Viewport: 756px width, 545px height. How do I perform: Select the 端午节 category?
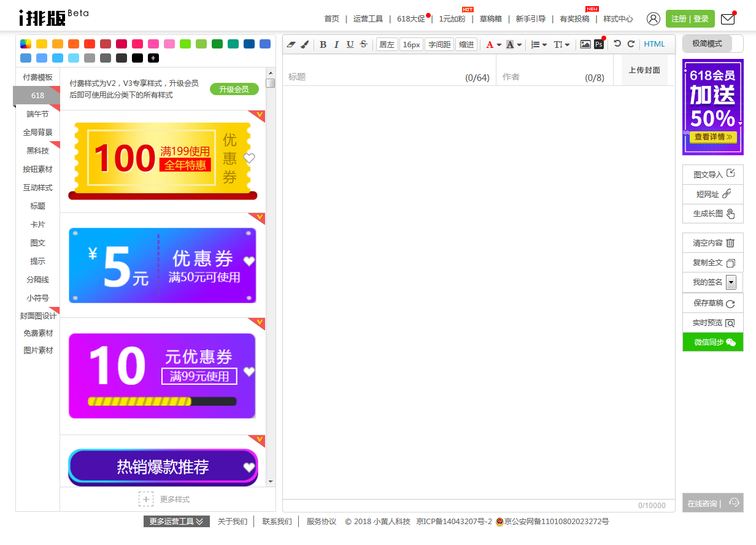pyautogui.click(x=37, y=114)
